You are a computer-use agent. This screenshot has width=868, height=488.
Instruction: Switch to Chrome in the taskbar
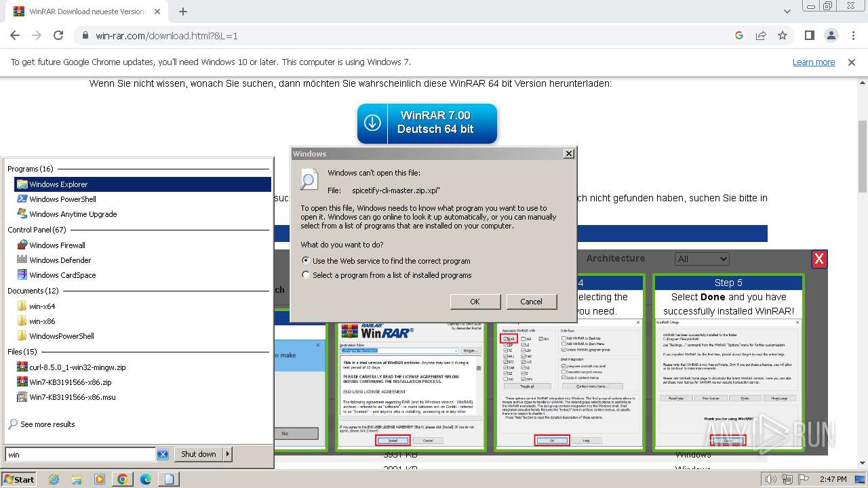coord(123,479)
